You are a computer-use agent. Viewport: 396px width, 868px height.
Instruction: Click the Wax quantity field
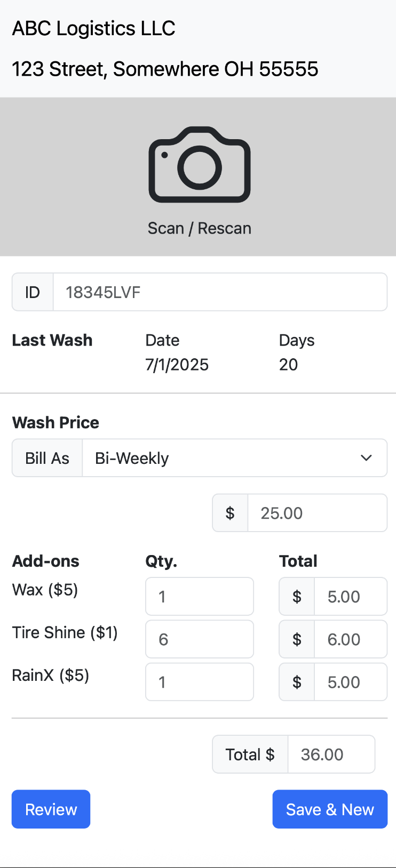pyautogui.click(x=199, y=597)
